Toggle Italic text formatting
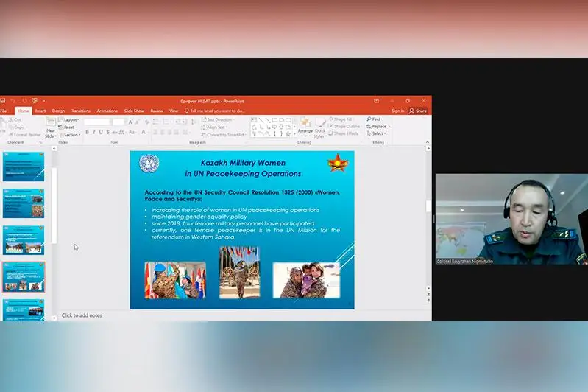Image resolution: width=588 pixels, height=392 pixels. coord(93,132)
